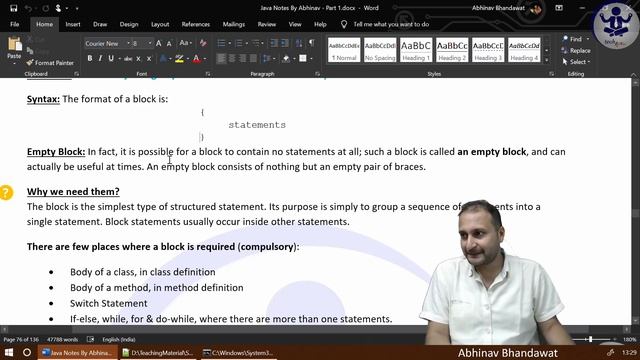
Task: Click the Tell me what you want to do box
Action: click(x=391, y=24)
